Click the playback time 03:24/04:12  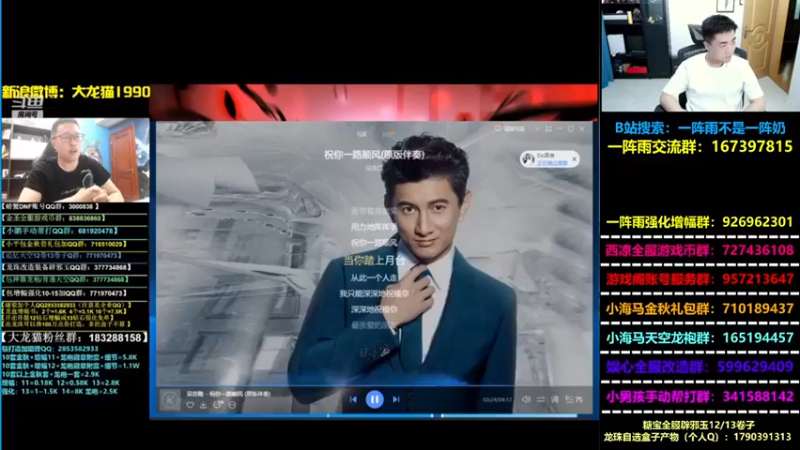tap(497, 399)
